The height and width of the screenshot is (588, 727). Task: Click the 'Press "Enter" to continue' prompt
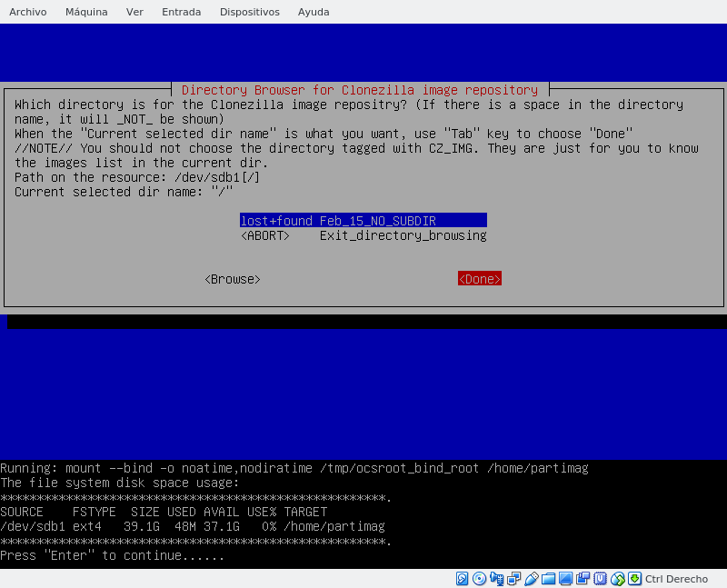[112, 555]
